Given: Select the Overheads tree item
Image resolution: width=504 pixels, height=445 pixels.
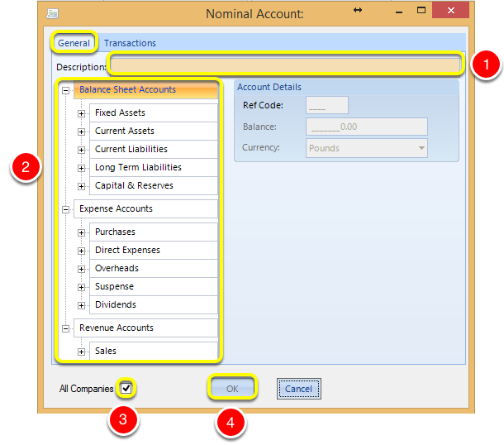Looking at the screenshot, I should pos(154,268).
